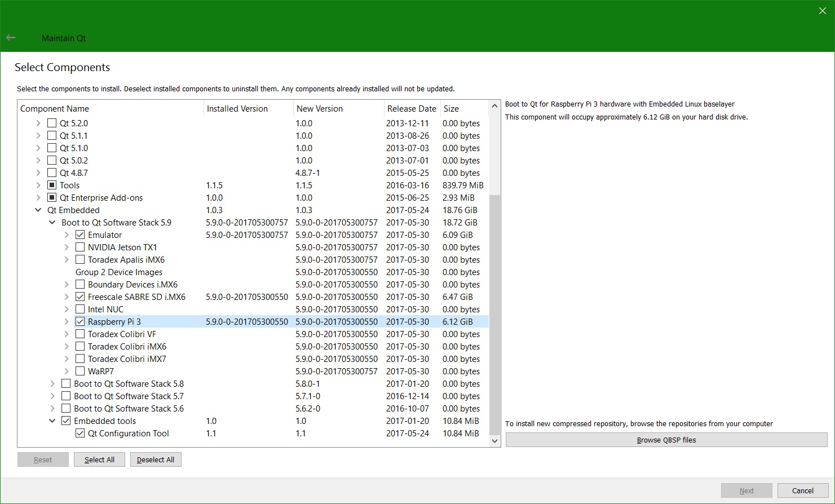
Task: Uncheck the Raspberry Pi 3 checkbox
Action: (80, 321)
